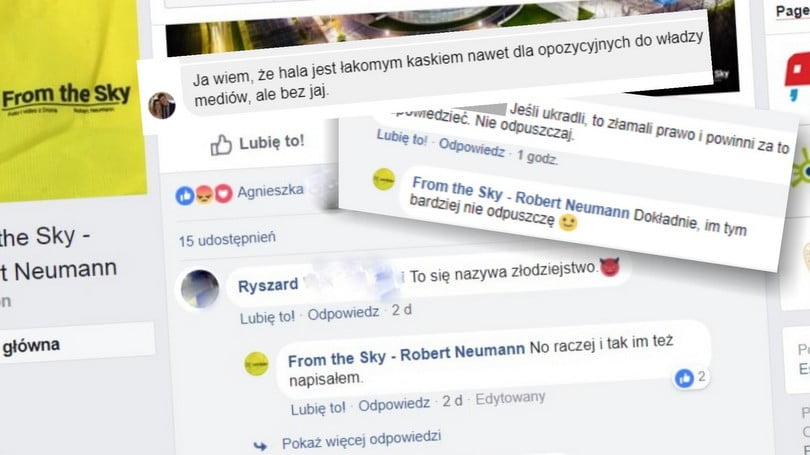The height and width of the screenshot is (455, 810).
Task: Open the 15 udostępnień shares list
Action: coord(227,239)
